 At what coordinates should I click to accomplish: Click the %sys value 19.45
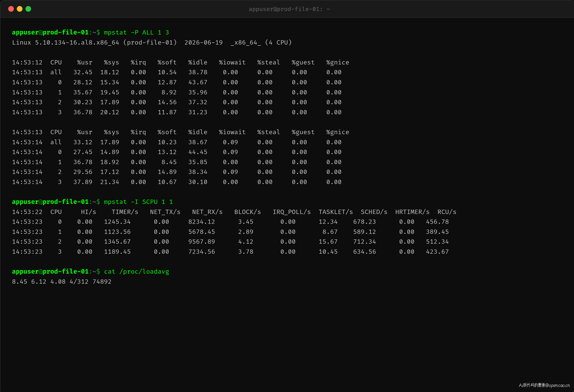pyautogui.click(x=110, y=92)
